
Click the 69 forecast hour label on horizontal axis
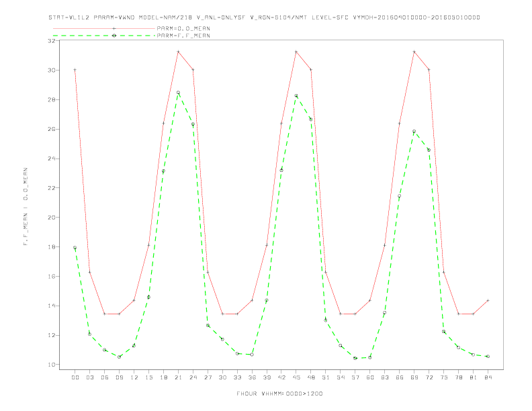tap(414, 377)
